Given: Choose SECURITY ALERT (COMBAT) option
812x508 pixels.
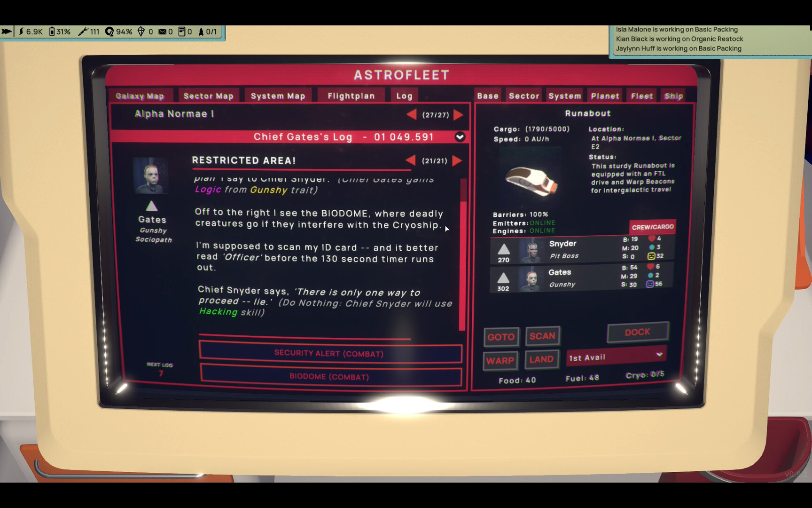Looking at the screenshot, I should point(330,353).
